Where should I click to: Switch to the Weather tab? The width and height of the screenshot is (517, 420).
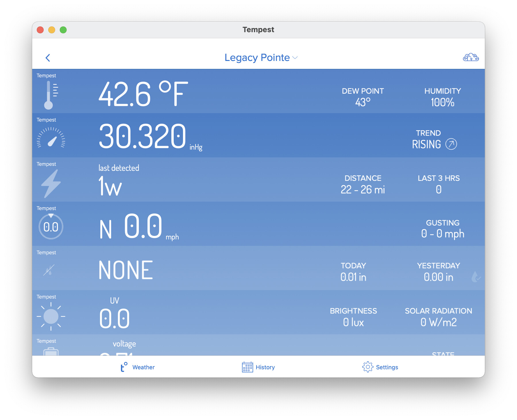point(137,367)
